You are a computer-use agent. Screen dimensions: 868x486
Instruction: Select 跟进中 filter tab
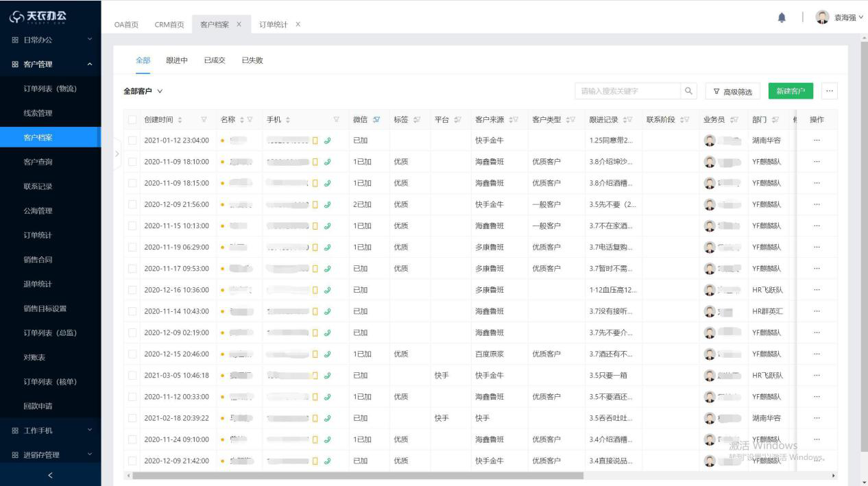pos(177,60)
